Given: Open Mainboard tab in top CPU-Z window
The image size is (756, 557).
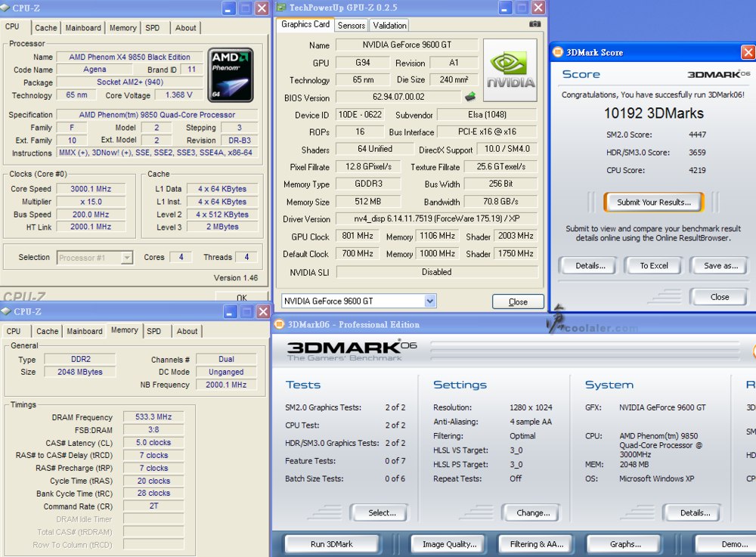Looking at the screenshot, I should [x=83, y=28].
